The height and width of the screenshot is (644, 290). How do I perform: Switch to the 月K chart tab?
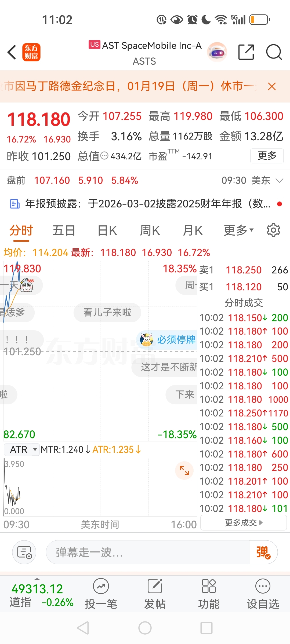click(193, 230)
